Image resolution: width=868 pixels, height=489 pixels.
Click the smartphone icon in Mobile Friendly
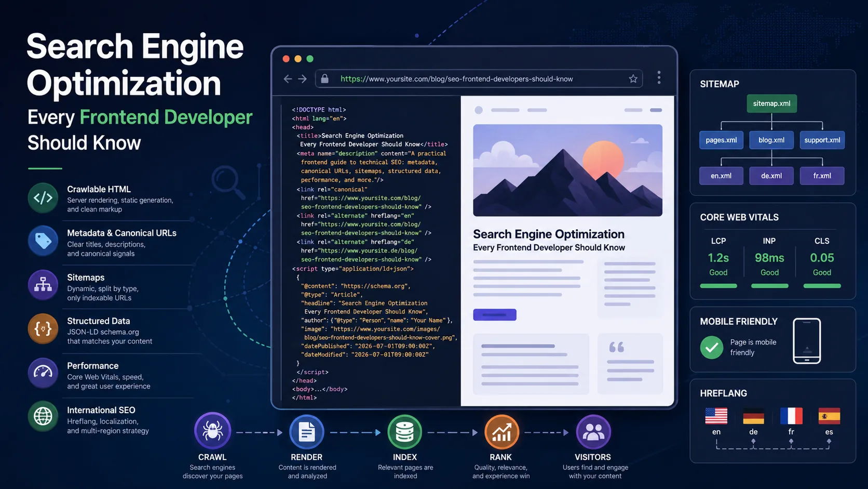point(807,341)
